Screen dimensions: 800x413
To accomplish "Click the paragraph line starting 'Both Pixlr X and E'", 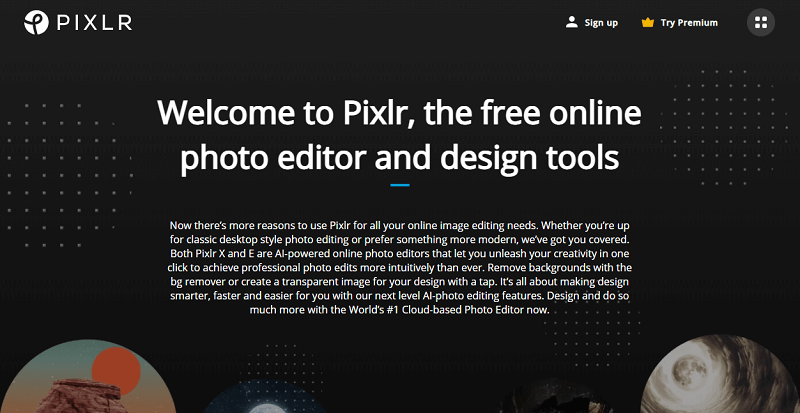I will click(x=400, y=254).
